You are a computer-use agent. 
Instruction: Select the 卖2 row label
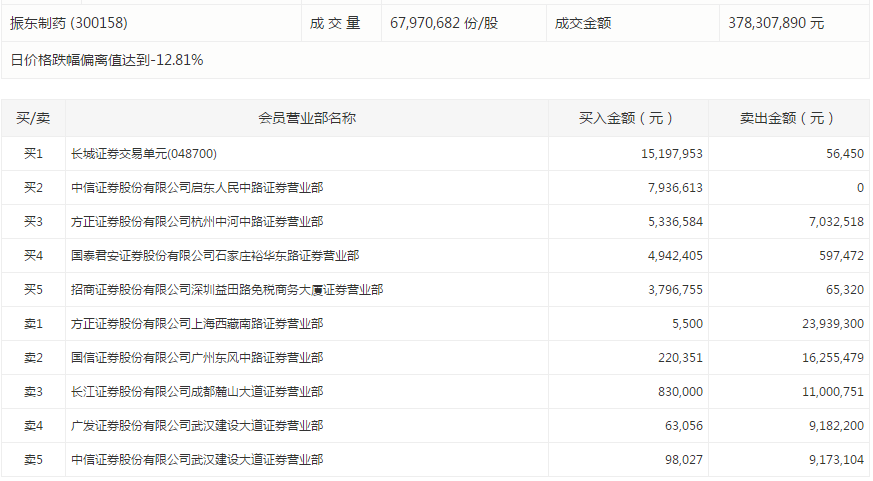pyautogui.click(x=33, y=357)
